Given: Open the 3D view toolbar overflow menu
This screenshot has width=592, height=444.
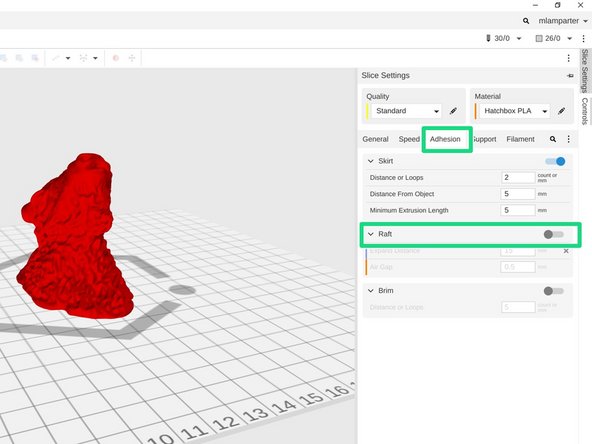Looking at the screenshot, I should pyautogui.click(x=569, y=58).
